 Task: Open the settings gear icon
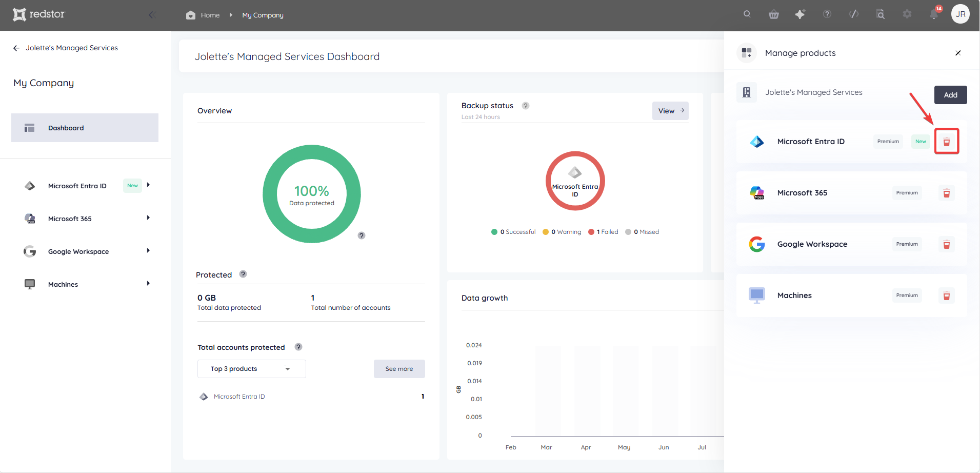(907, 14)
